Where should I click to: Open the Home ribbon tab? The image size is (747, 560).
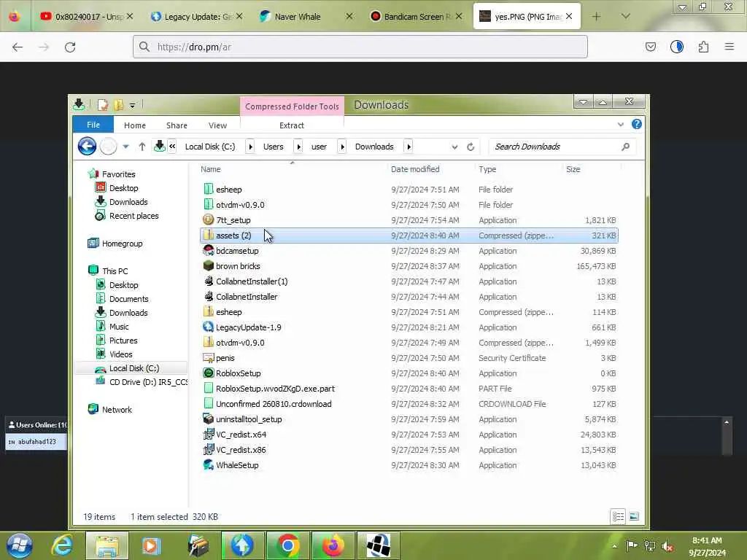click(135, 125)
